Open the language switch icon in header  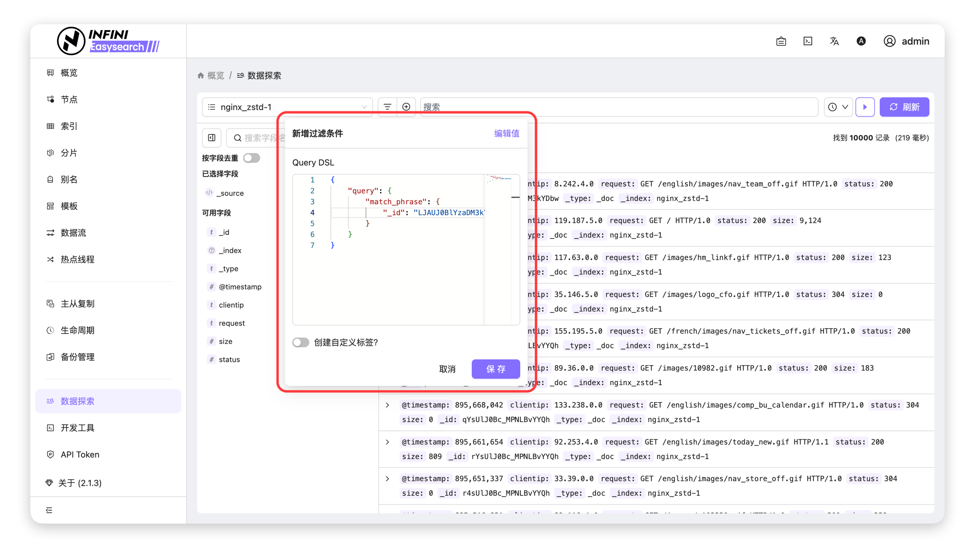(x=834, y=41)
